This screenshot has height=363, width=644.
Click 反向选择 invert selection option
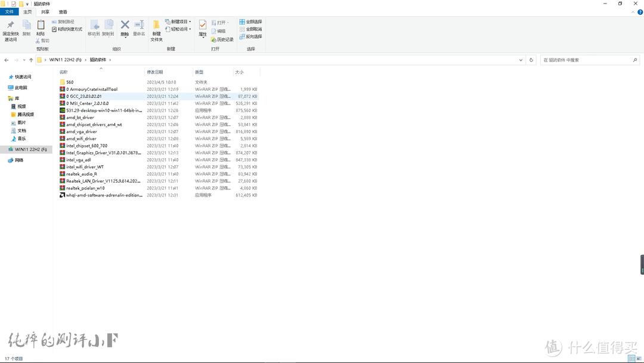coord(250,36)
